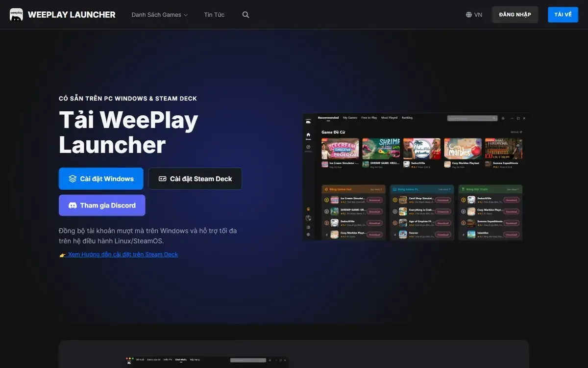Select Ranking tab in launcher preview
The height and width of the screenshot is (368, 588).
407,118
